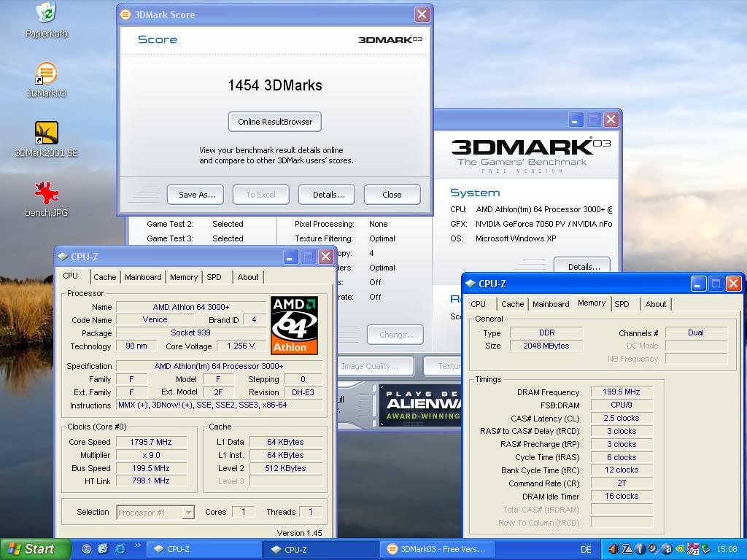Click the CAS# Latency value 2.5 clocks

[x=622, y=418]
